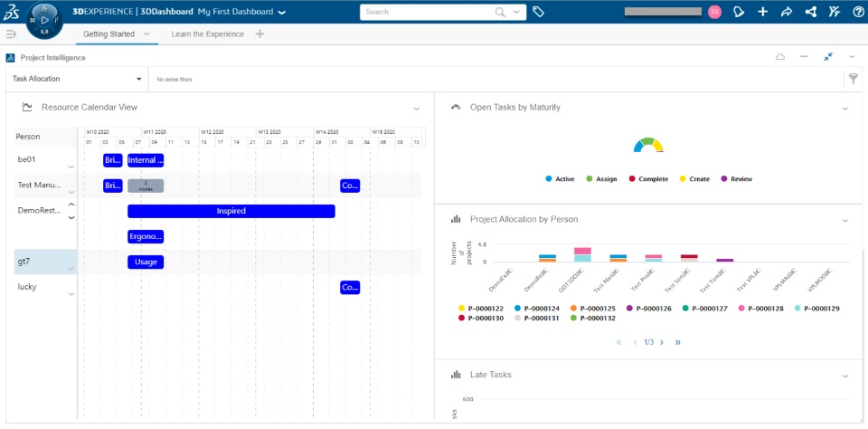This screenshot has width=868, height=429.
Task: Toggle P-0000124 legend entry
Action: point(537,308)
